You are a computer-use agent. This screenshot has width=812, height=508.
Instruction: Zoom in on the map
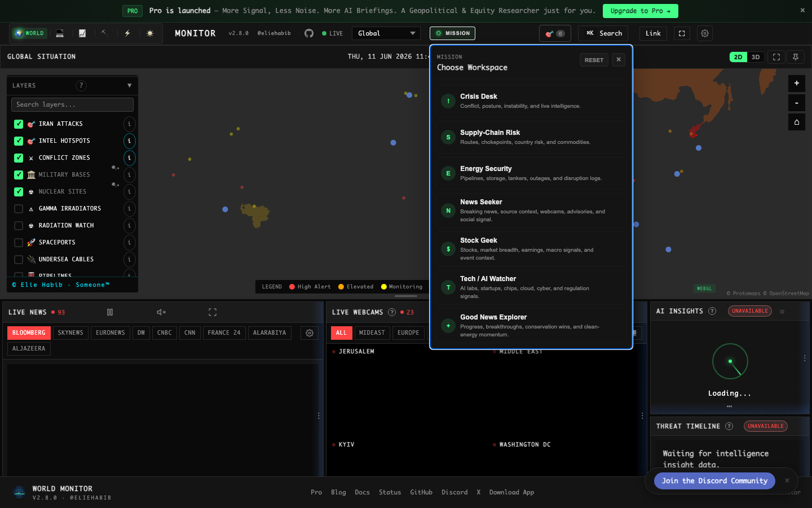797,84
